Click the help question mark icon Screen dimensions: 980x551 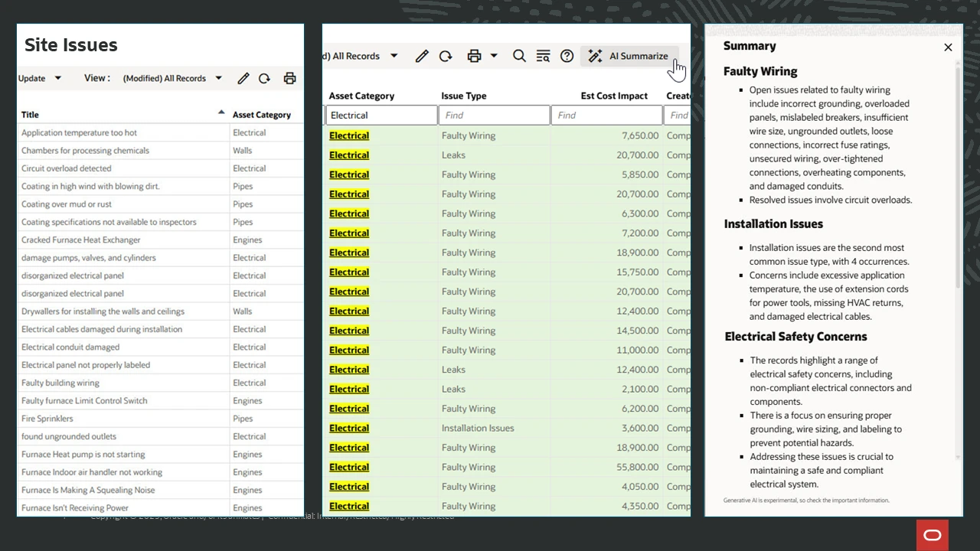[567, 56]
